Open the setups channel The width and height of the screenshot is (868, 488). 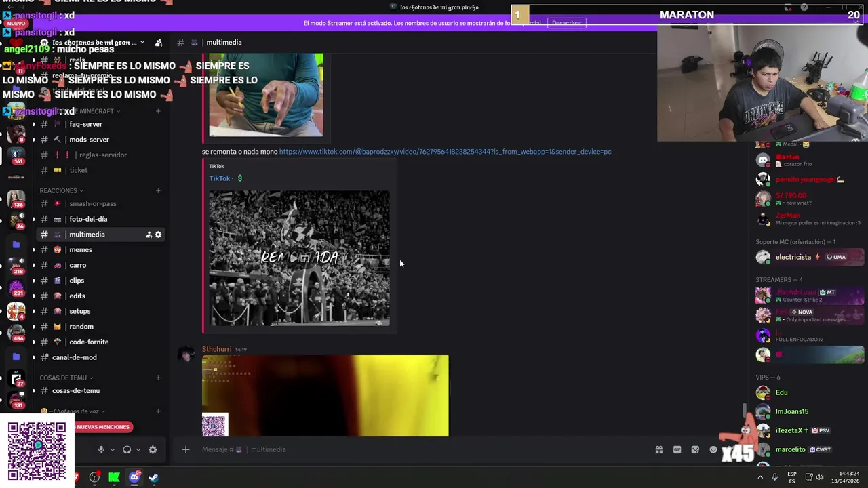click(x=100, y=311)
